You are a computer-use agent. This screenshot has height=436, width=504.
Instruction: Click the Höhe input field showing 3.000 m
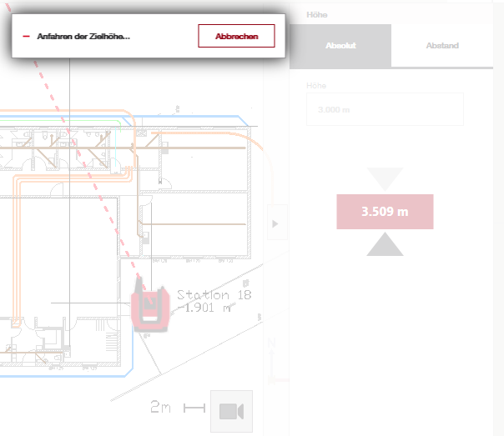pos(384,110)
